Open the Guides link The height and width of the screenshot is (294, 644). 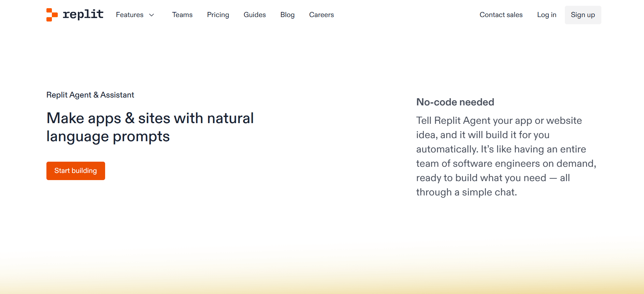(255, 15)
